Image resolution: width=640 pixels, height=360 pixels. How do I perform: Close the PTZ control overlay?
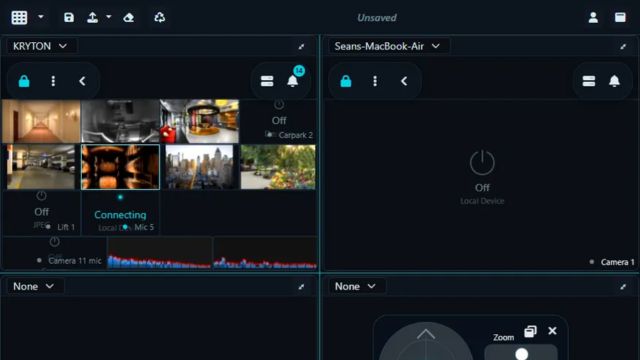(x=552, y=331)
